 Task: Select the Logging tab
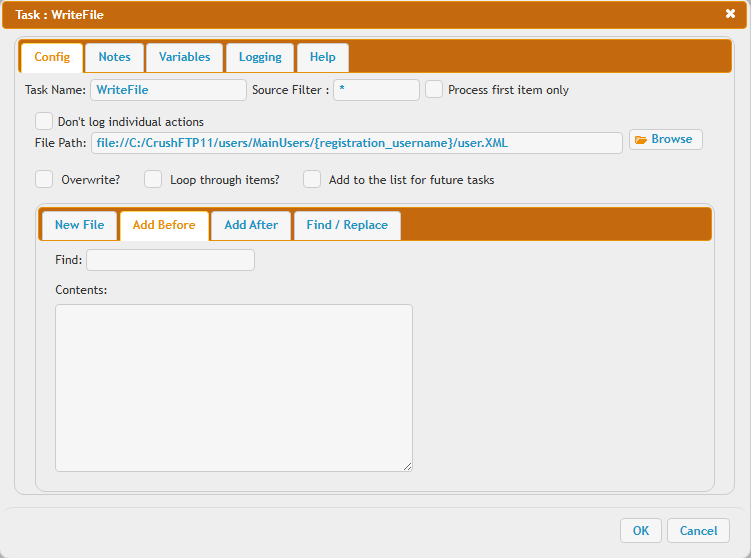260,57
